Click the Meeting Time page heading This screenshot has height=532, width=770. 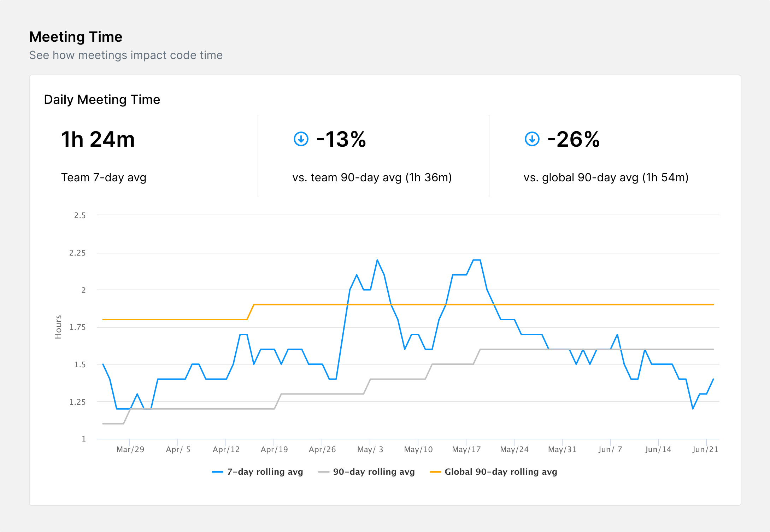tap(76, 37)
